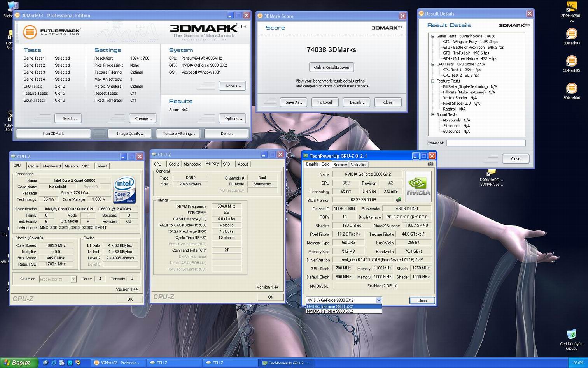
Task: Click the 74038 3DMarks score text
Action: tap(331, 50)
